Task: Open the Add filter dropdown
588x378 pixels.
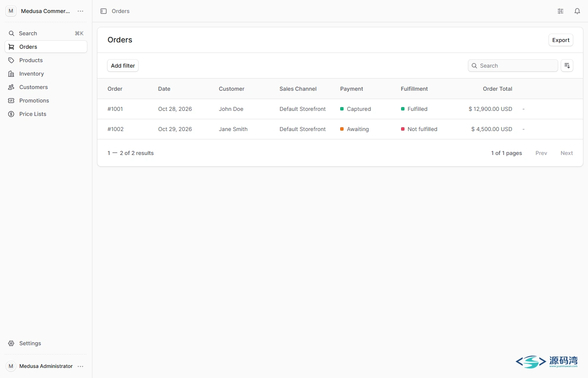Action: point(123,66)
